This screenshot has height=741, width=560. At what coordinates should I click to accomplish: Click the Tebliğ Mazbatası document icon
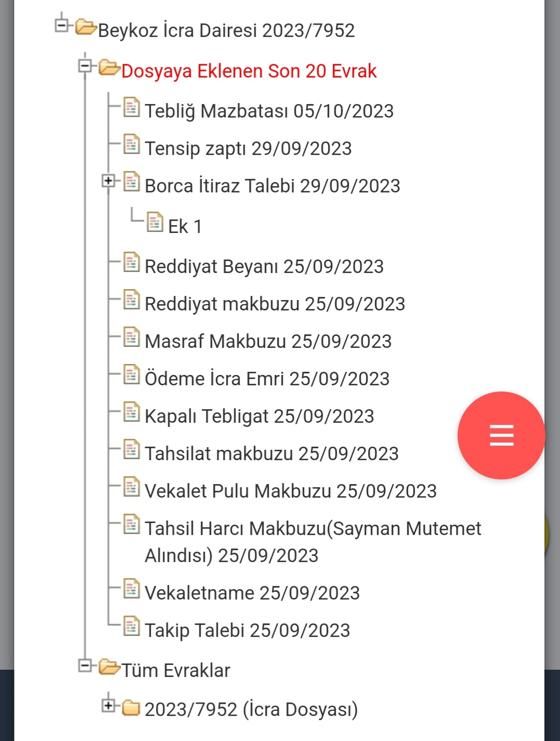pos(132,107)
